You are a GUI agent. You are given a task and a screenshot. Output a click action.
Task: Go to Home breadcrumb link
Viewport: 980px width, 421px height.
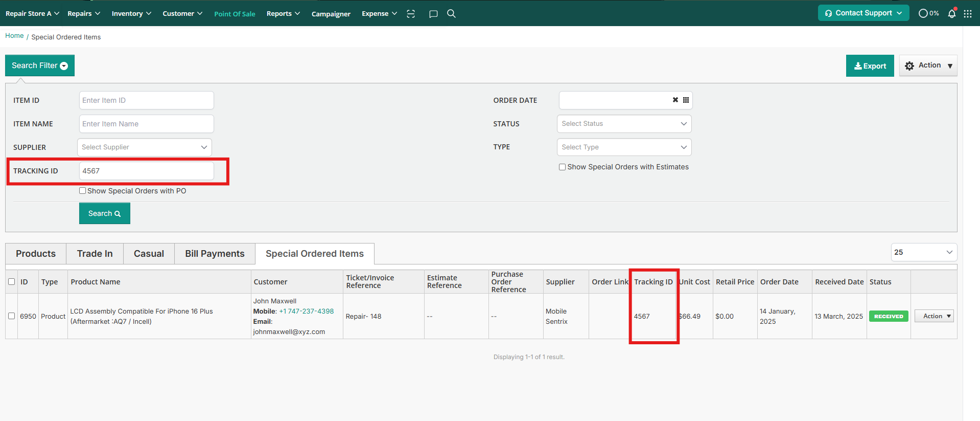click(x=14, y=36)
